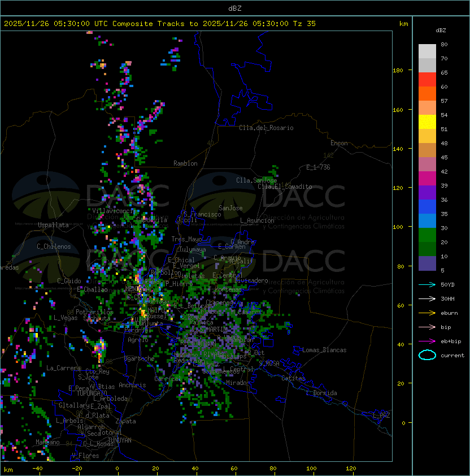Viewport: 470px width, 476px height.
Task: Pick the light gray 70–80 dBZ swatch
Action: click(427, 51)
